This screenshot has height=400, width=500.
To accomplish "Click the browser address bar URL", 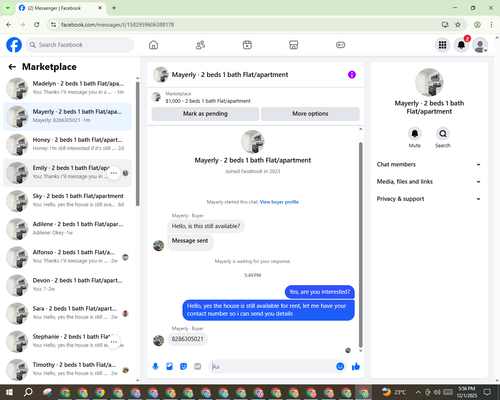I will tap(117, 25).
